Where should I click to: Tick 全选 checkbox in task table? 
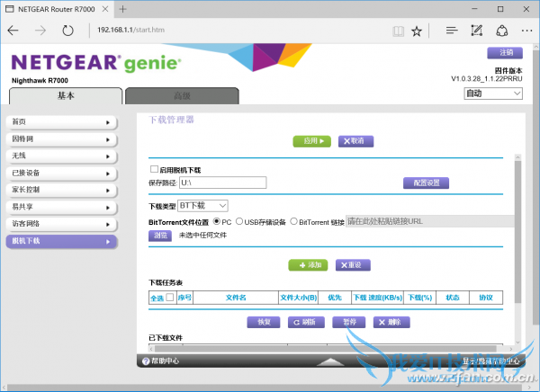[170, 297]
